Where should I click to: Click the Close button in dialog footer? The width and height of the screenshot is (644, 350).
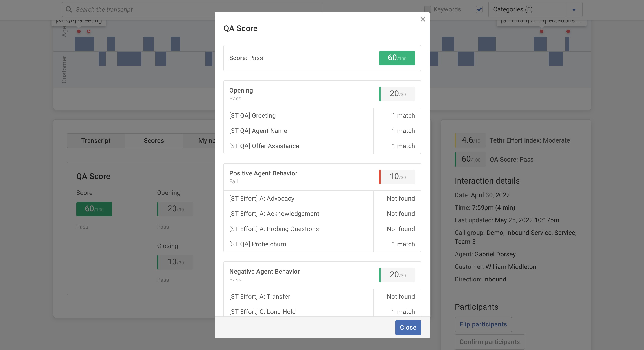coord(408,327)
